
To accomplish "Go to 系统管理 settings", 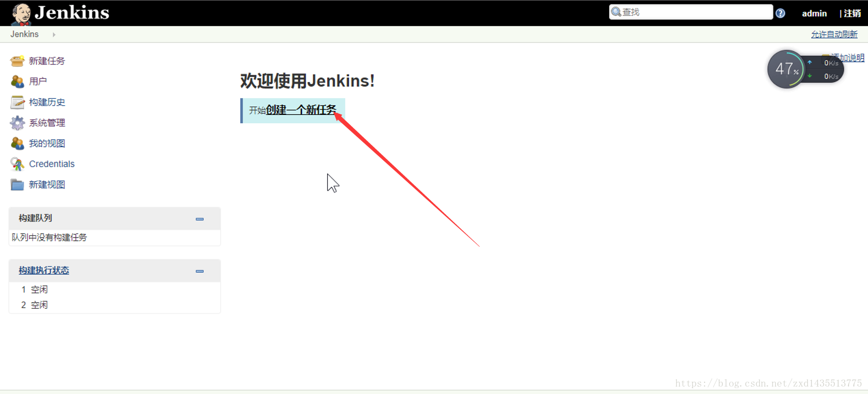I will [47, 123].
